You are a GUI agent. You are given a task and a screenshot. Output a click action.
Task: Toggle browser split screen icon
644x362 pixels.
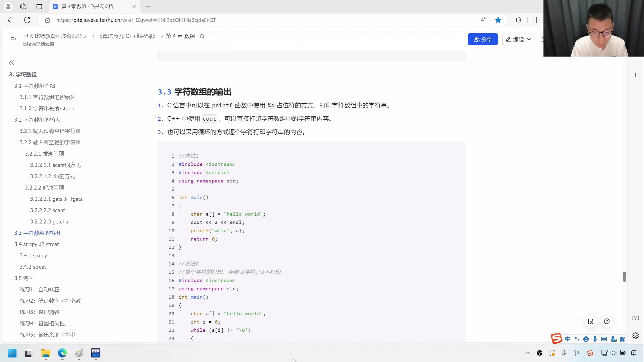point(536,20)
